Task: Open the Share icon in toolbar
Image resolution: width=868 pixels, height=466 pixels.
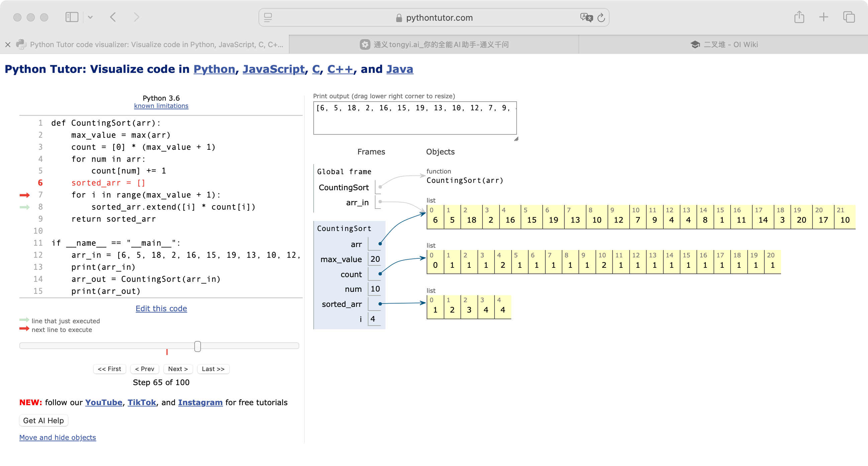Action: point(799,17)
